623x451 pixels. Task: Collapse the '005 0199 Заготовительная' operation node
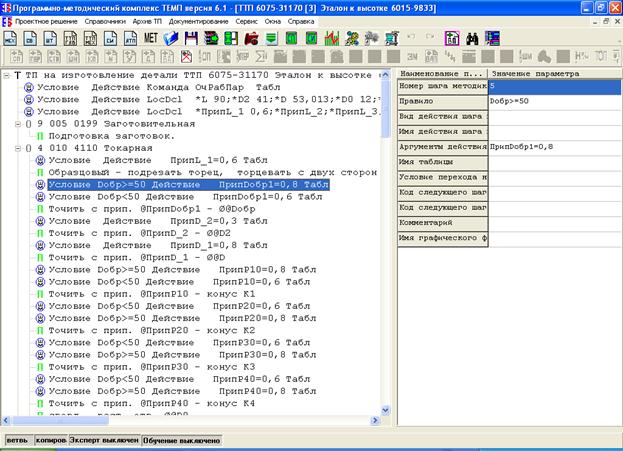pyautogui.click(x=17, y=123)
